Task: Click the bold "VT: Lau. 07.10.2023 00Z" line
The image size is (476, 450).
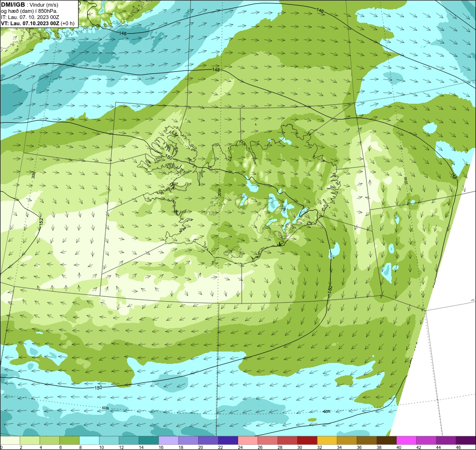Action: click(30, 23)
